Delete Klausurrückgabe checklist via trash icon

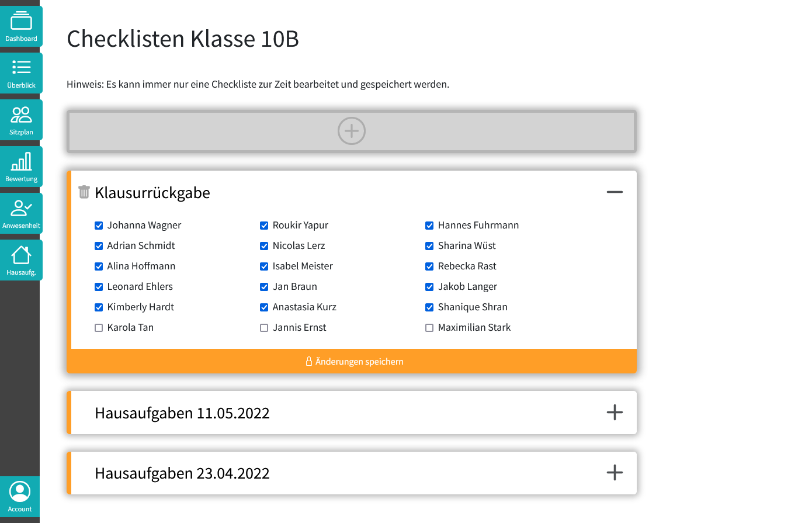[x=84, y=192]
